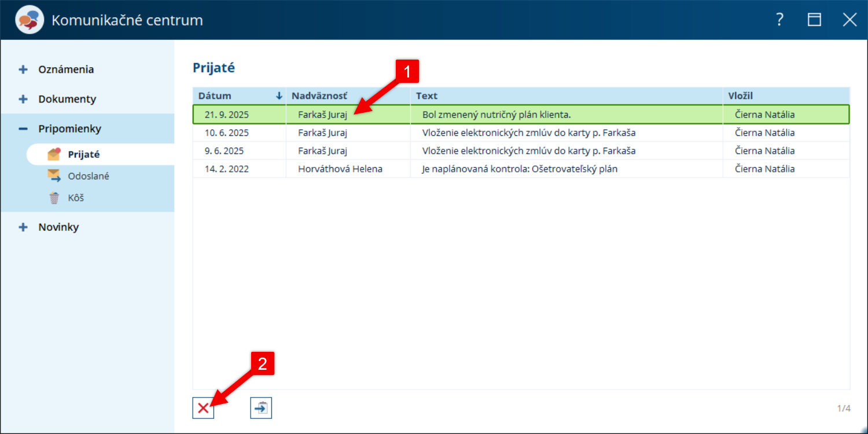Viewport: 868px width, 434px height.
Task: Click the sort arrow in Dátum header
Action: tap(279, 96)
